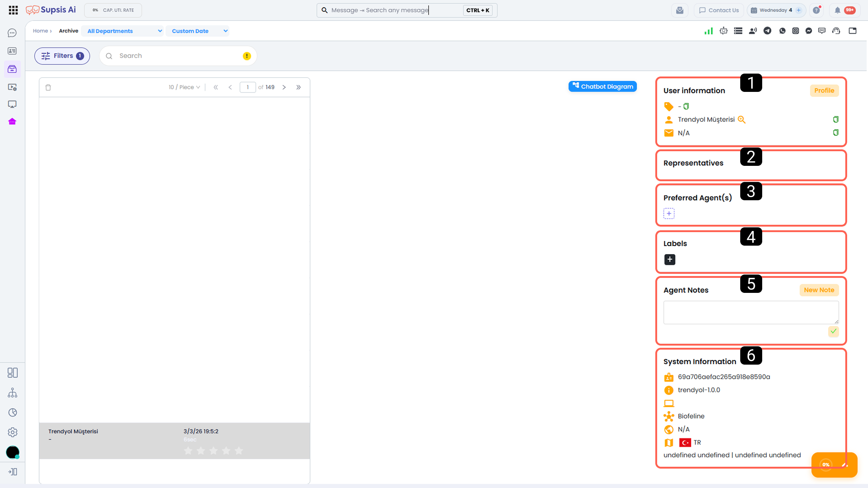Click the New Note button
This screenshot has height=488, width=868.
point(819,290)
